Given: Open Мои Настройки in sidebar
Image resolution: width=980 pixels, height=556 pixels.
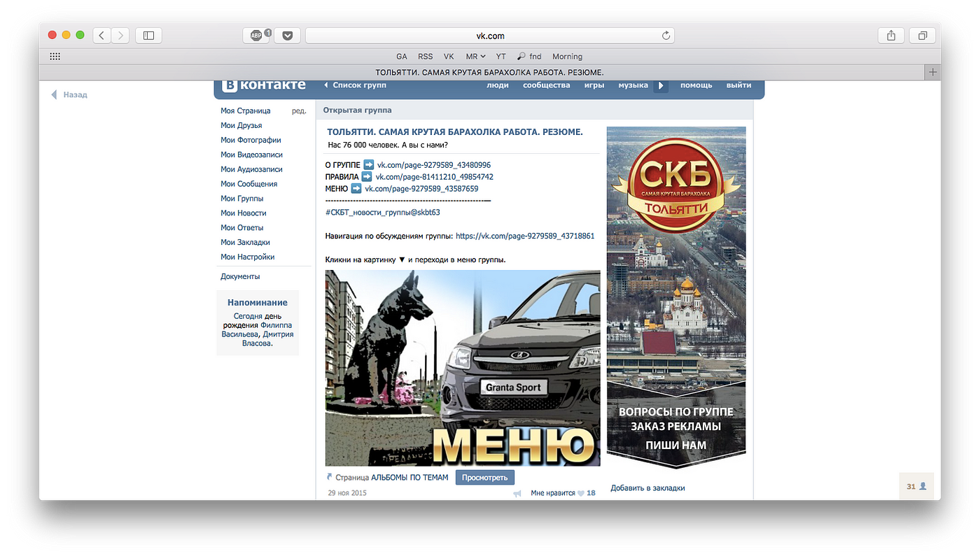Looking at the screenshot, I should click(x=247, y=257).
